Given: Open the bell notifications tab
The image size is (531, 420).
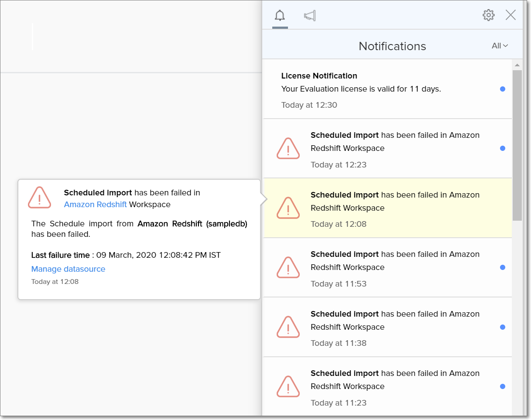Looking at the screenshot, I should [280, 16].
